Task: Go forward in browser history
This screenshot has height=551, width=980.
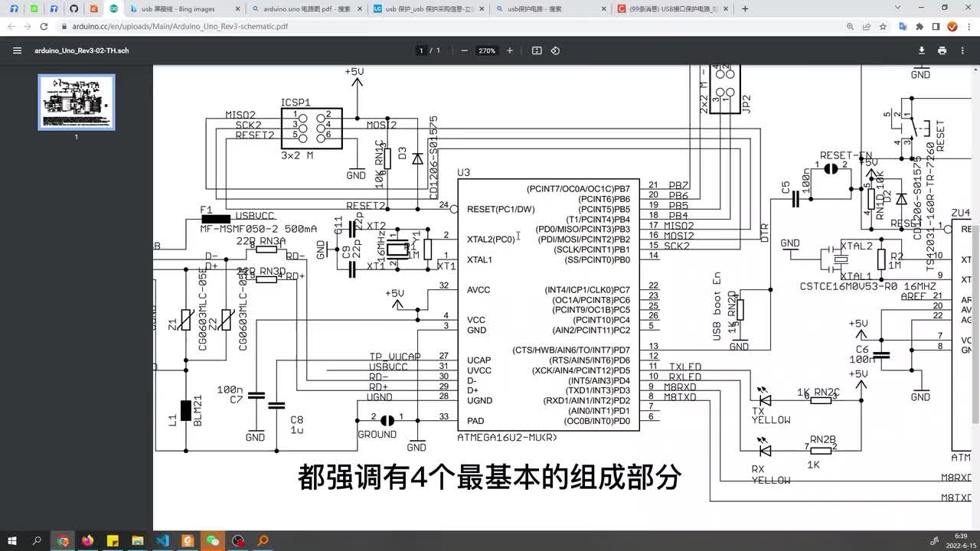Action: click(28, 26)
